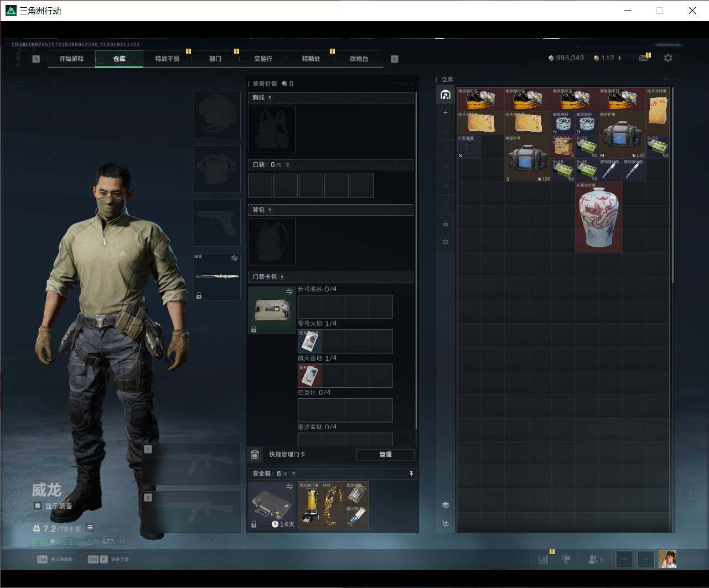
Task: Swap the keycard case via arrows icon
Action: click(289, 292)
